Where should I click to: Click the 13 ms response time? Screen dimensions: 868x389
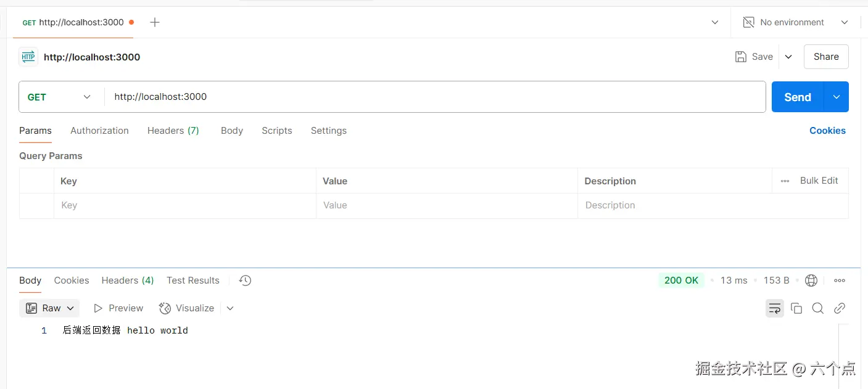tap(734, 280)
